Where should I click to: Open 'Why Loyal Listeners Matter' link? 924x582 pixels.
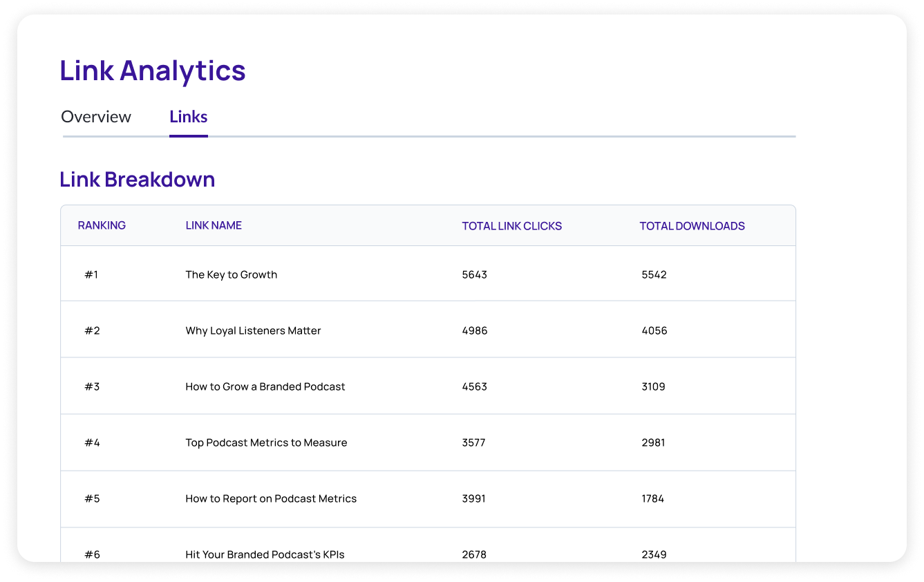pos(253,330)
